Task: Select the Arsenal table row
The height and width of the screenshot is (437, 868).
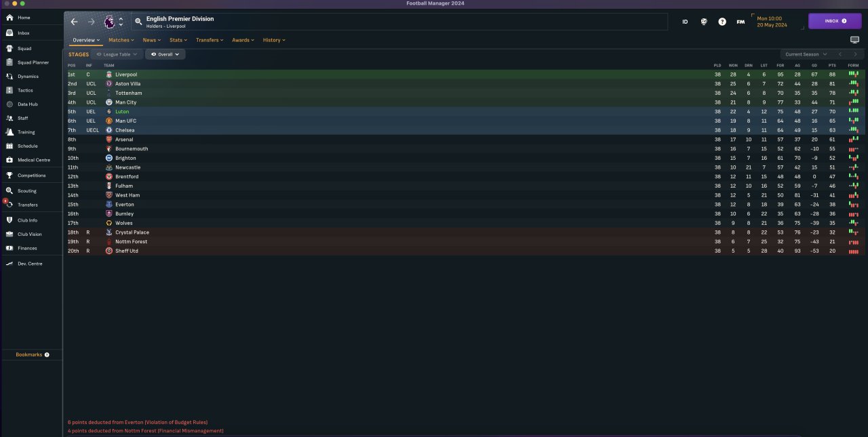Action: 465,140
